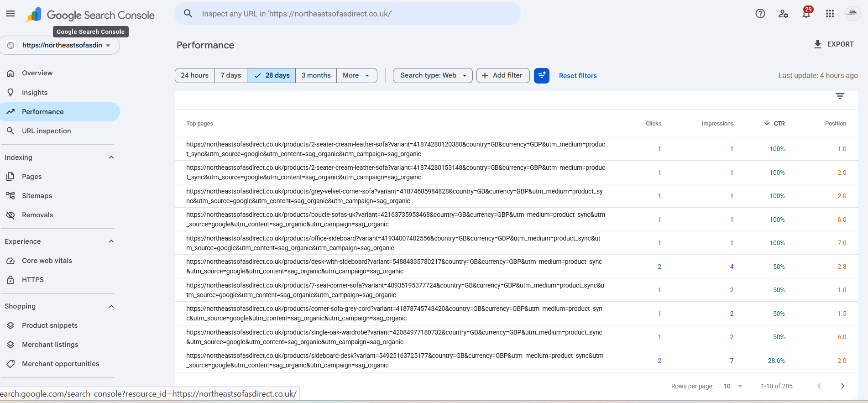Viewport: 868px width, 403px height.
Task: Select the 3 months date range
Action: point(316,75)
